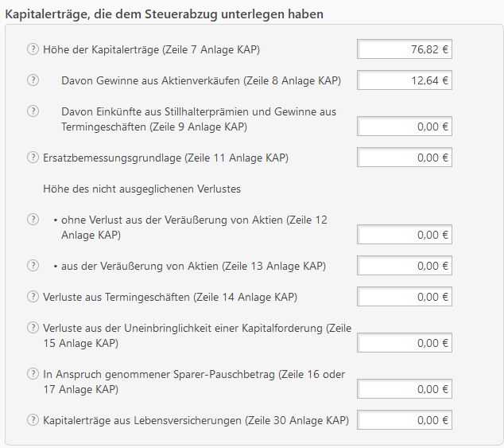Open help for Sparer-Pauschbetrag
The height and width of the screenshot is (448, 504).
point(33,374)
